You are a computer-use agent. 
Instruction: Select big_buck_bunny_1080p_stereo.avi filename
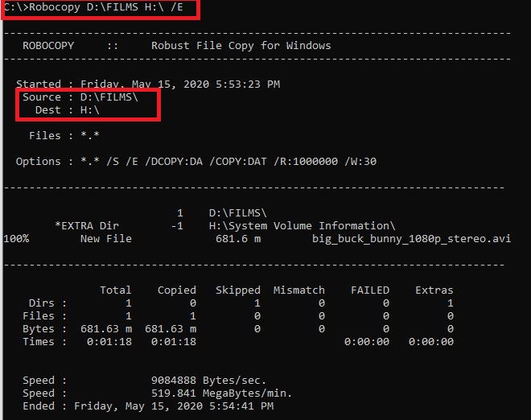[411, 239]
